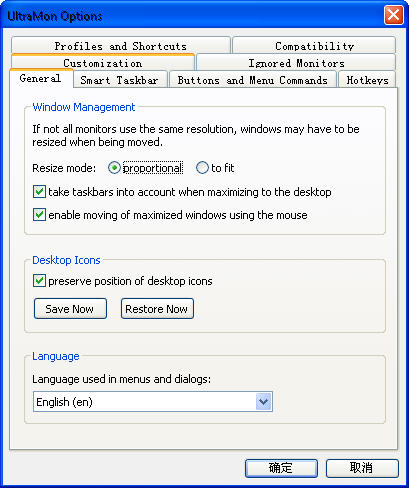Disable moving of maximized windows checkbox
The width and height of the screenshot is (409, 488).
pos(39,214)
